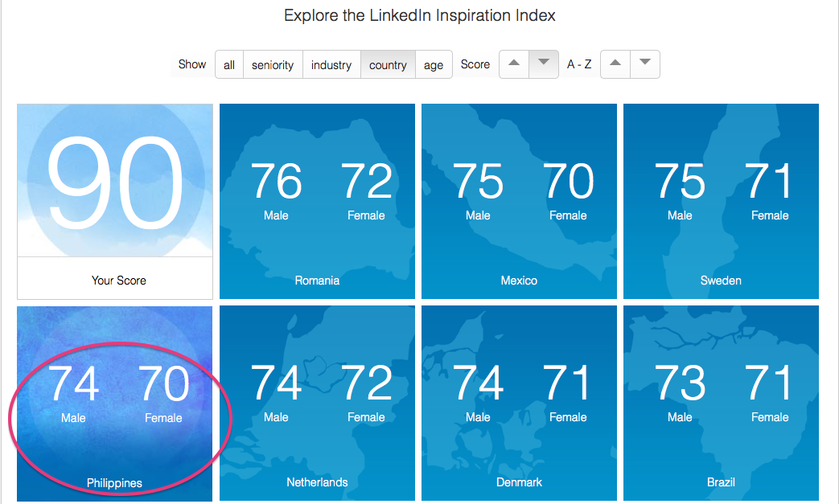Click the "Male" label under Romania
The height and width of the screenshot is (504, 839).
coord(276,215)
